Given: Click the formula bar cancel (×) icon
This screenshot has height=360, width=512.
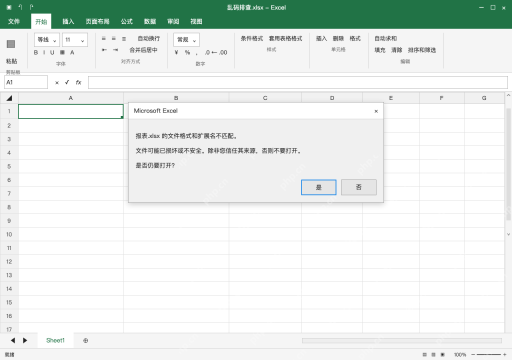Looking at the screenshot, I should pyautogui.click(x=57, y=83).
